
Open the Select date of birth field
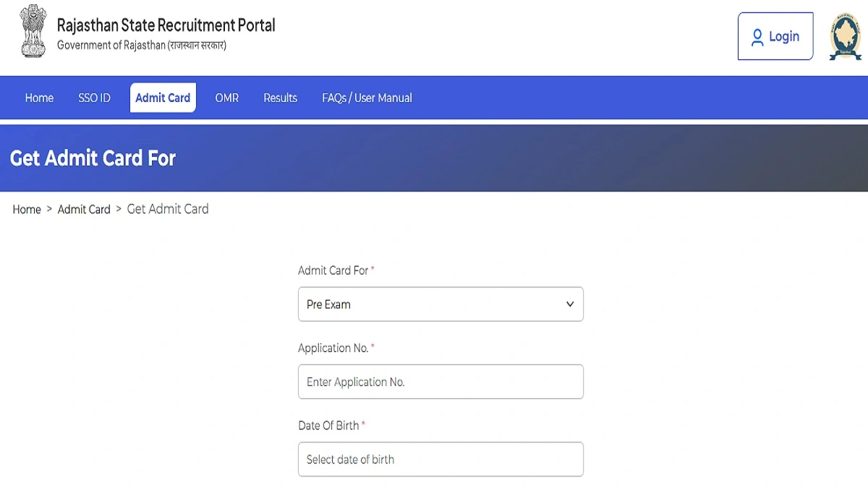point(441,459)
